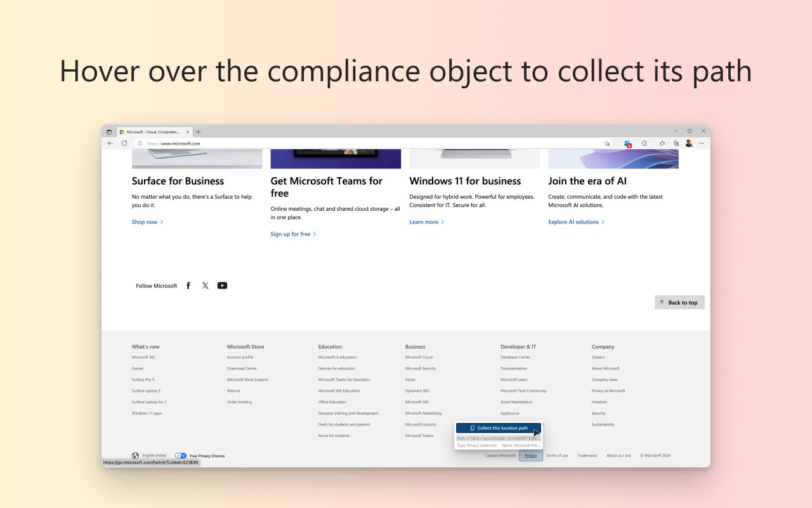Open the browser extensions icon

tap(645, 144)
